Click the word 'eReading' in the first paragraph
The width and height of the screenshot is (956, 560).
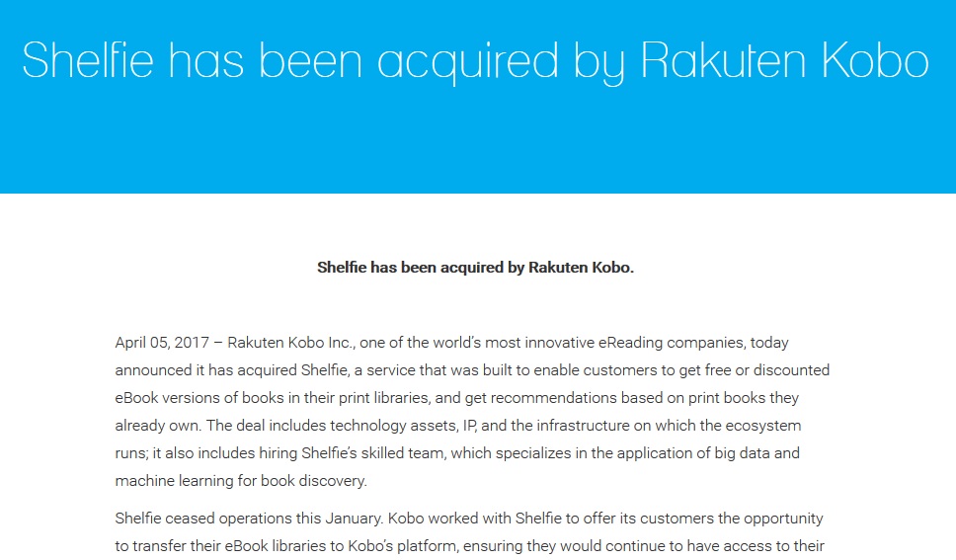[630, 343]
